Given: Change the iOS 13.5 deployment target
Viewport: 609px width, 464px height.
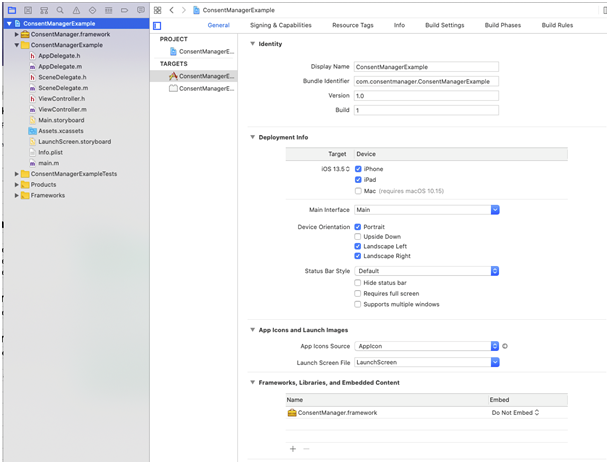Looking at the screenshot, I should [x=335, y=169].
